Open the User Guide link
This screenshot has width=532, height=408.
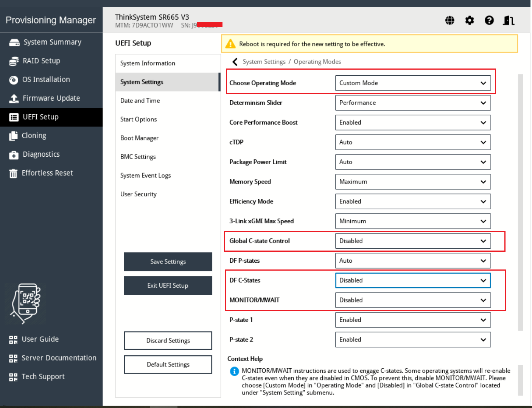pos(40,339)
